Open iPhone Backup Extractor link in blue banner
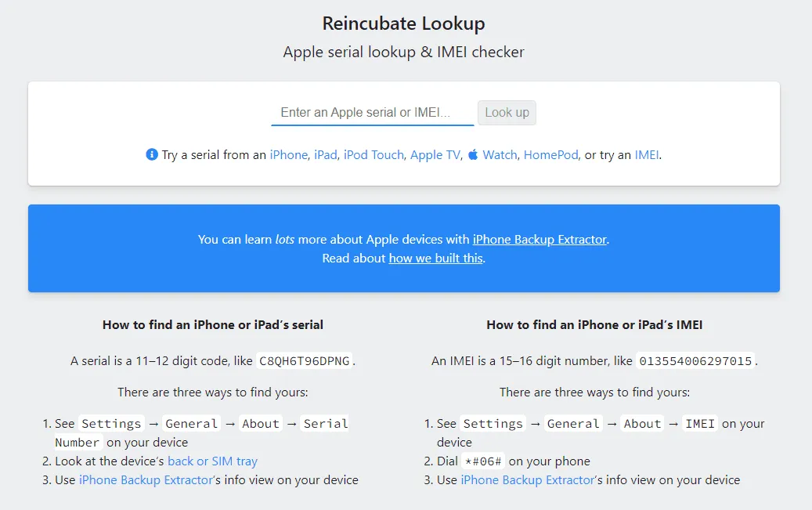Screen dimensions: 812x510 point(540,240)
